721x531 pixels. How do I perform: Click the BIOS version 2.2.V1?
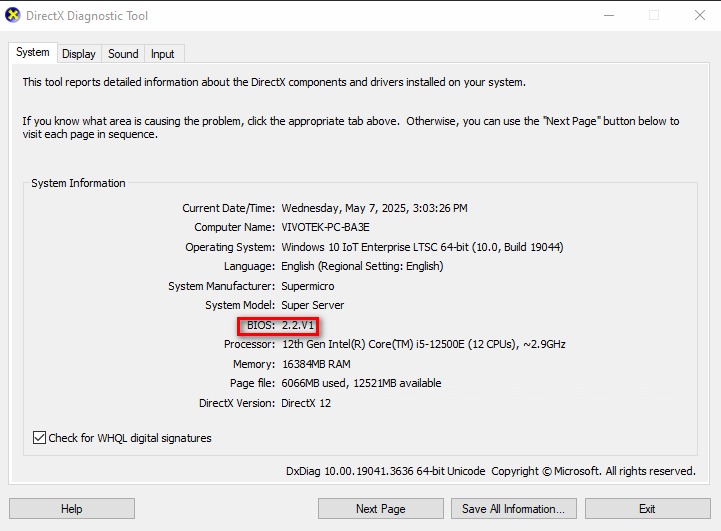pyautogui.click(x=298, y=325)
